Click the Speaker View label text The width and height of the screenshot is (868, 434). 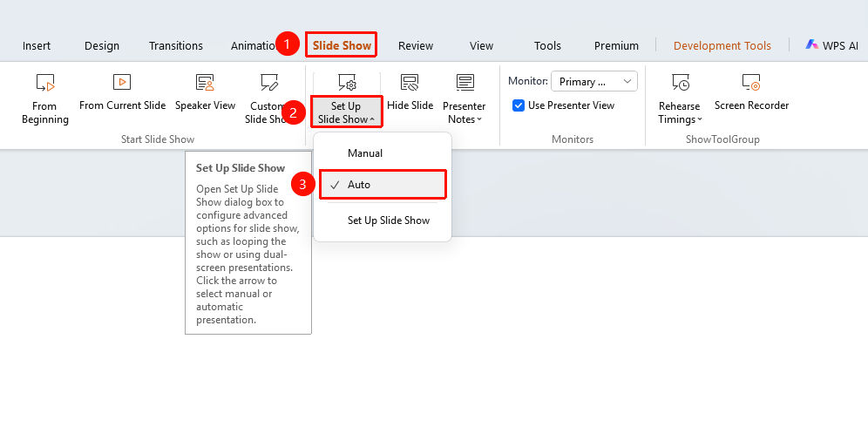point(206,105)
